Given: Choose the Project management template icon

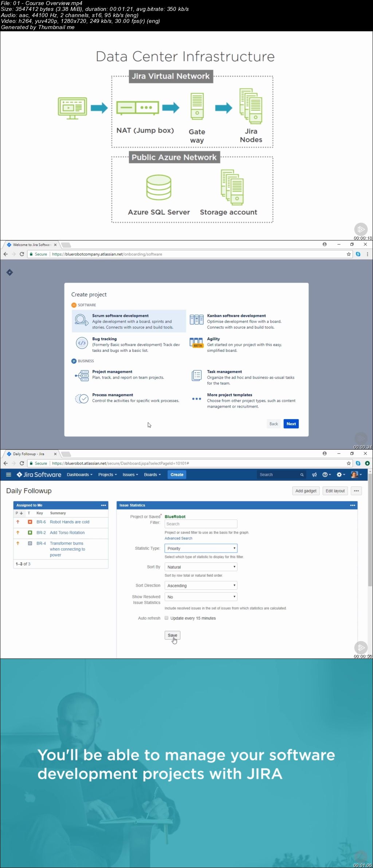Looking at the screenshot, I should (x=82, y=375).
